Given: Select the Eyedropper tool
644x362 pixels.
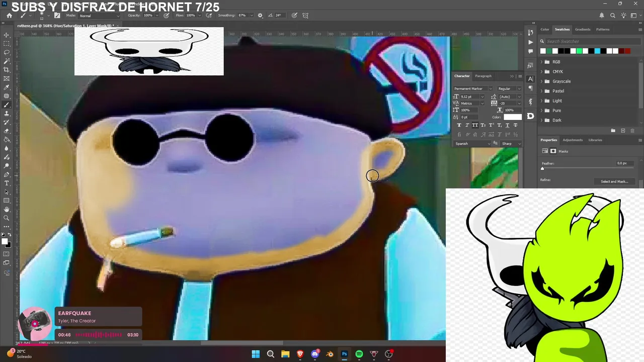Looking at the screenshot, I should 7,87.
